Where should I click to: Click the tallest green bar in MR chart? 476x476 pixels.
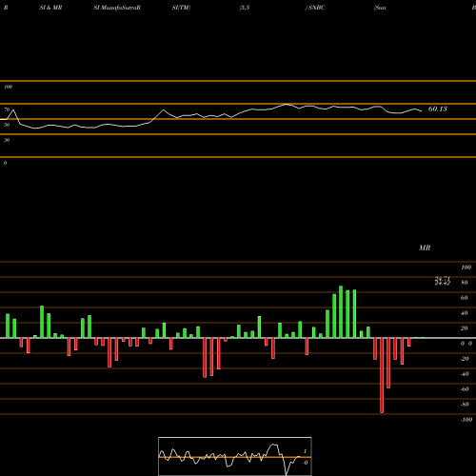tap(341, 312)
